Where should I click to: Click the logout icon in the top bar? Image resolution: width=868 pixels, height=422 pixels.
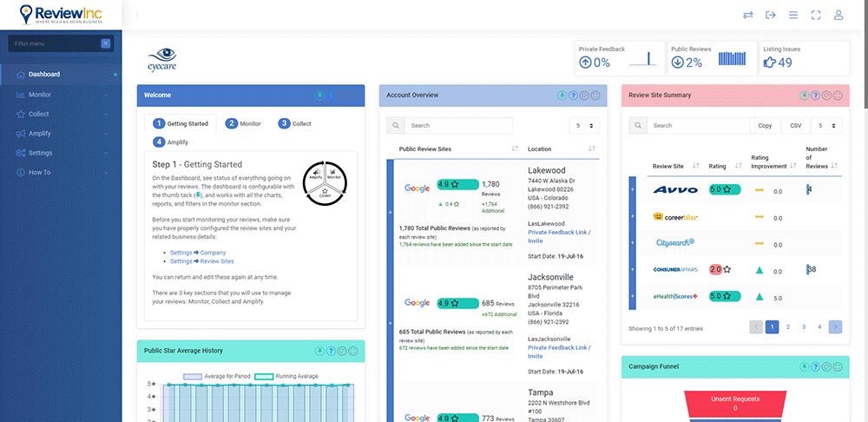click(771, 15)
